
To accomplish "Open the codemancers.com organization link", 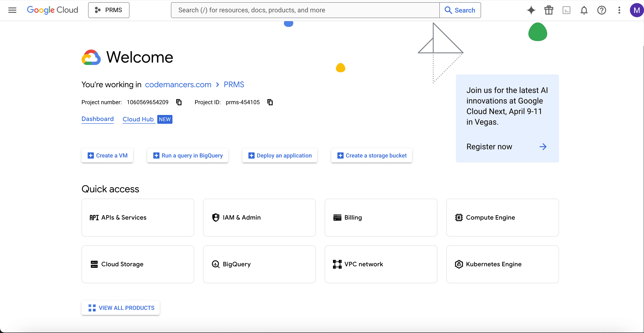I will point(178,85).
